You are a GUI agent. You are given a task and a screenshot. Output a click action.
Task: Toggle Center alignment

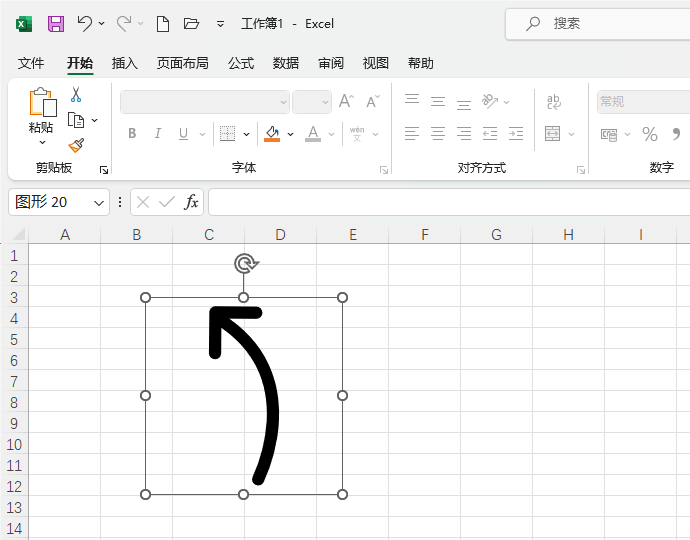(438, 133)
